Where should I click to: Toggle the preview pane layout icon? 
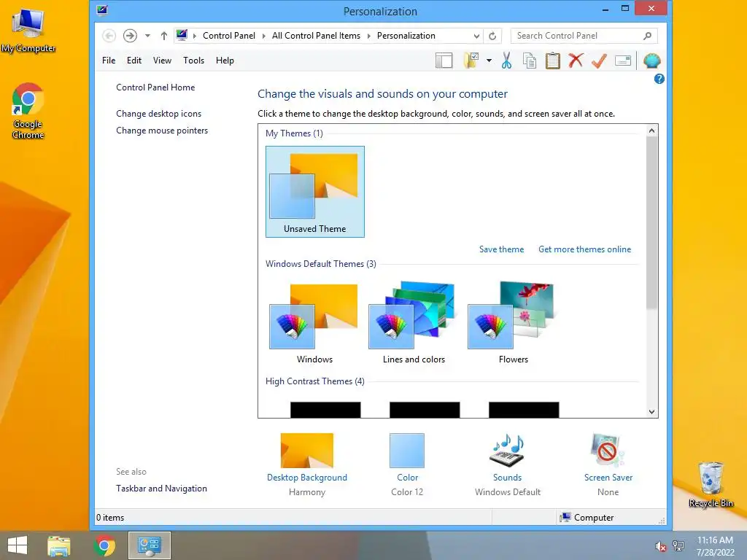point(444,61)
